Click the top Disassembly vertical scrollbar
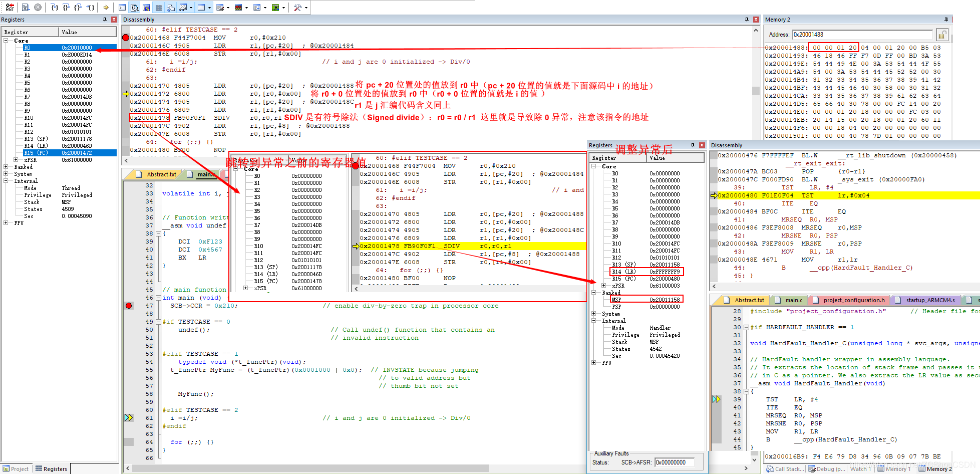This screenshot has width=980, height=474. (x=756, y=91)
